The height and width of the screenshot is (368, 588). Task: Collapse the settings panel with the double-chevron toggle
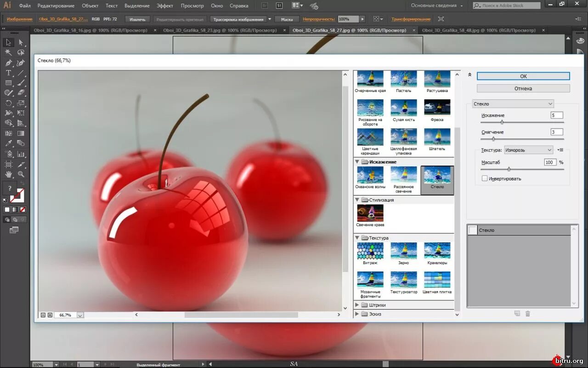(469, 74)
